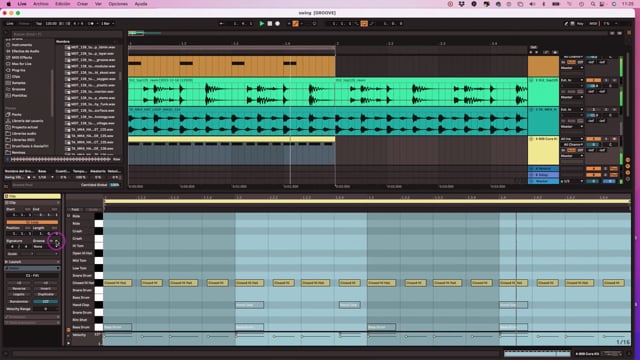This screenshot has width=640, height=360.
Task: Adjust the Randomize velocity value slider
Action: [x=45, y=301]
